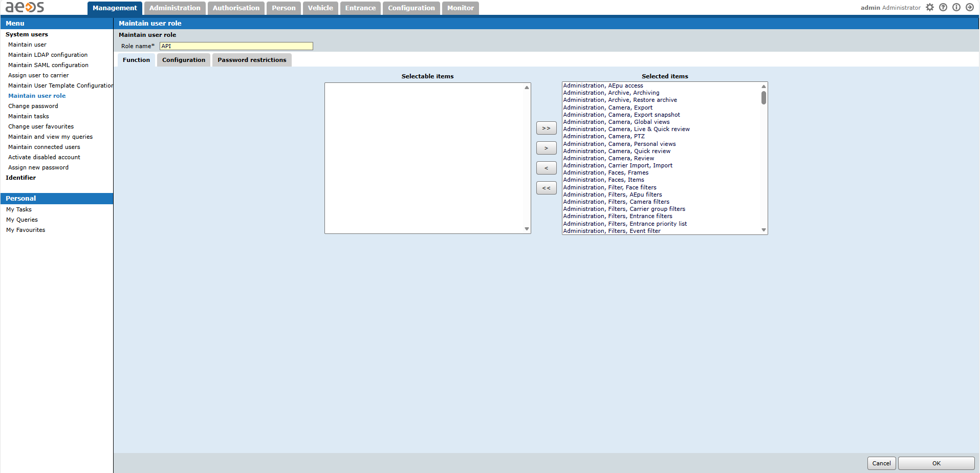Viewport: 980px width, 473px height.
Task: Open Assign user to carrier
Action: point(38,75)
